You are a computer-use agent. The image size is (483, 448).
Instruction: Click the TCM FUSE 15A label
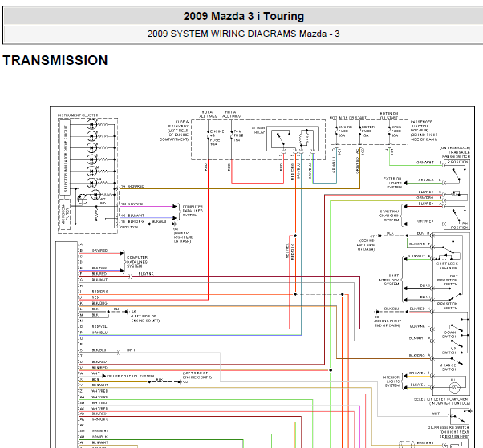pyautogui.click(x=238, y=135)
